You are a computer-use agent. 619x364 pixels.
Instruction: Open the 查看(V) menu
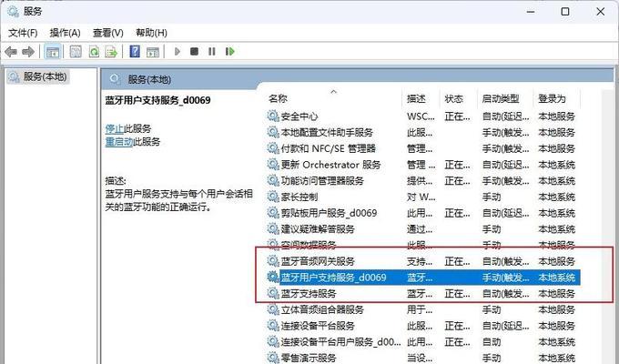(107, 33)
